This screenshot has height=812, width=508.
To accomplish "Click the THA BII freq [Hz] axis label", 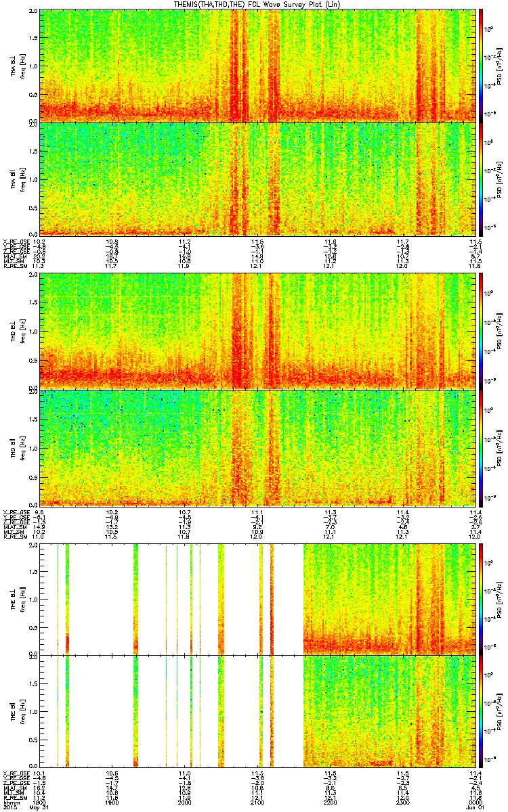I will pos(22,179).
